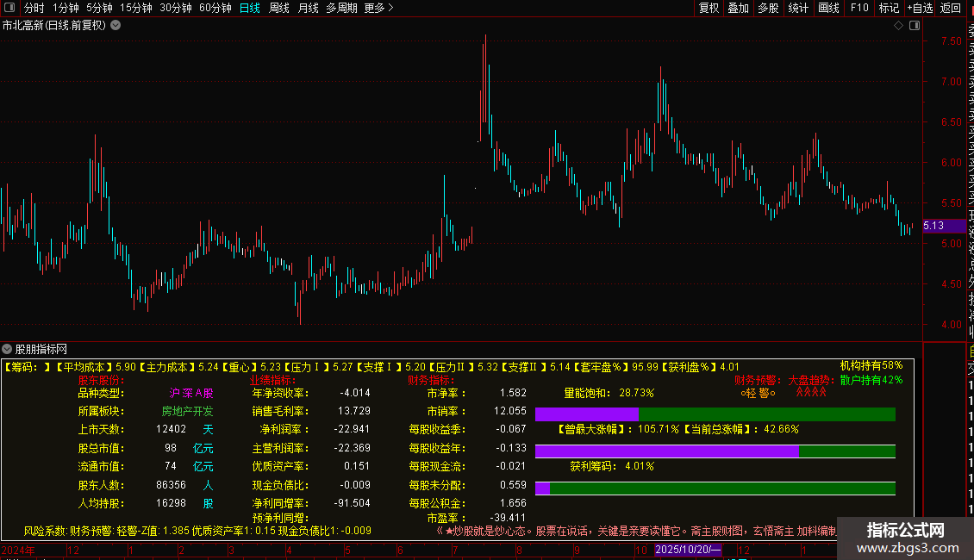Click 机构持有58% text

tap(871, 365)
